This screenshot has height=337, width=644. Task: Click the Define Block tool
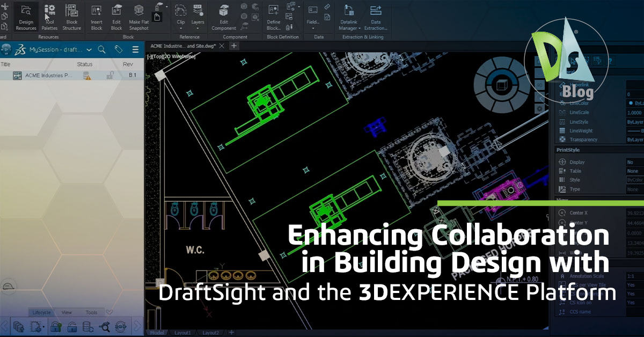274,17
